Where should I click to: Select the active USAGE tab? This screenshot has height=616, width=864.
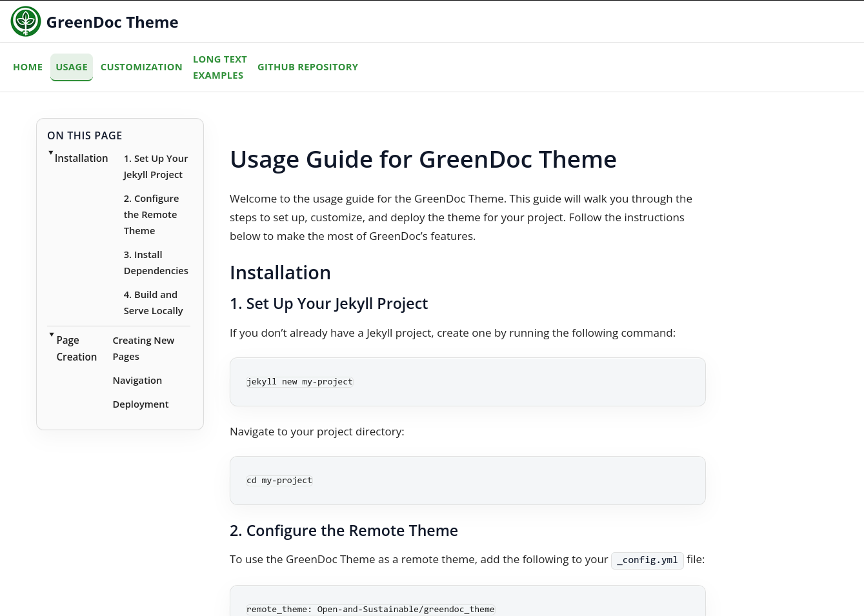tap(71, 67)
